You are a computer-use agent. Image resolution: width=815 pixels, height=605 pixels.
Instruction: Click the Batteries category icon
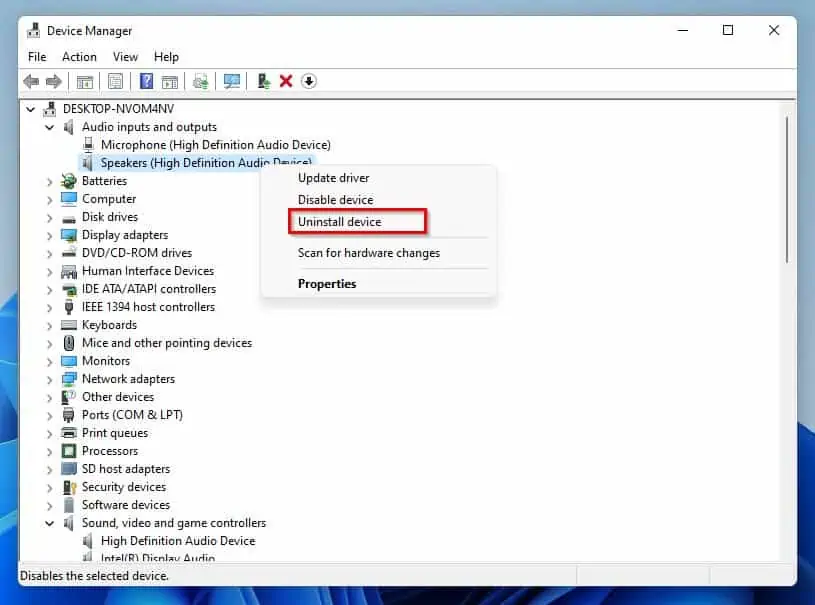(x=69, y=181)
